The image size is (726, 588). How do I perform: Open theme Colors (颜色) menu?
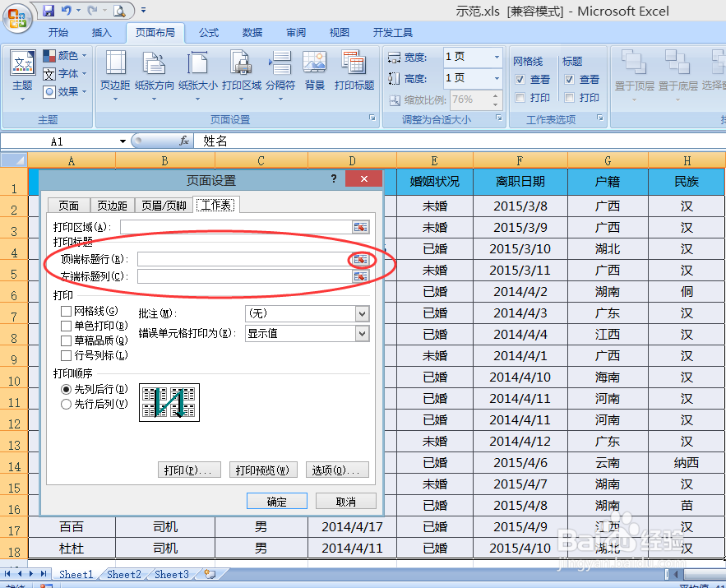tap(65, 56)
